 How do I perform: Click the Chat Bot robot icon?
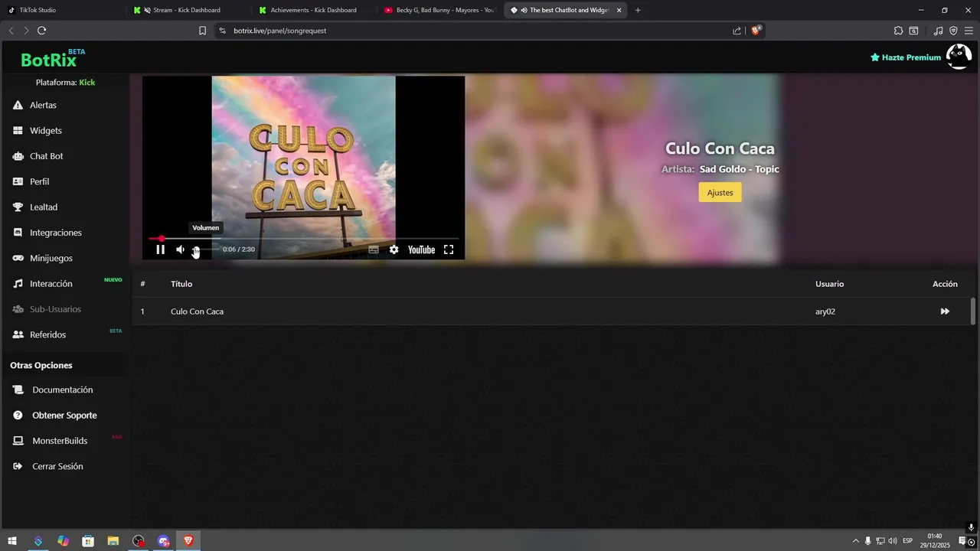click(18, 156)
